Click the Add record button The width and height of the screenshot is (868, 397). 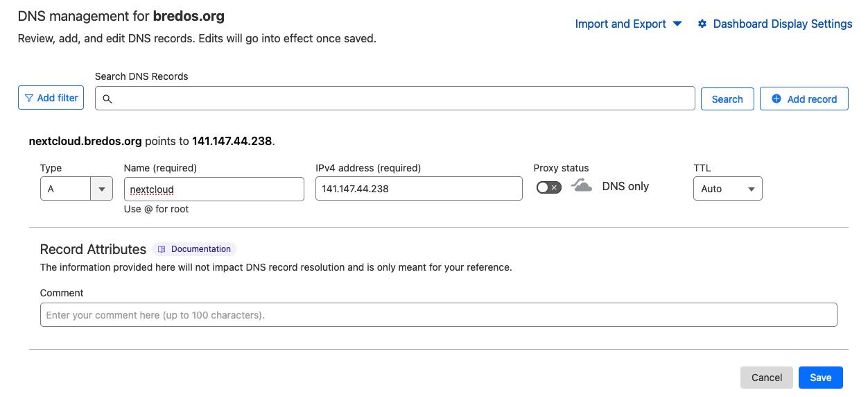(x=804, y=99)
